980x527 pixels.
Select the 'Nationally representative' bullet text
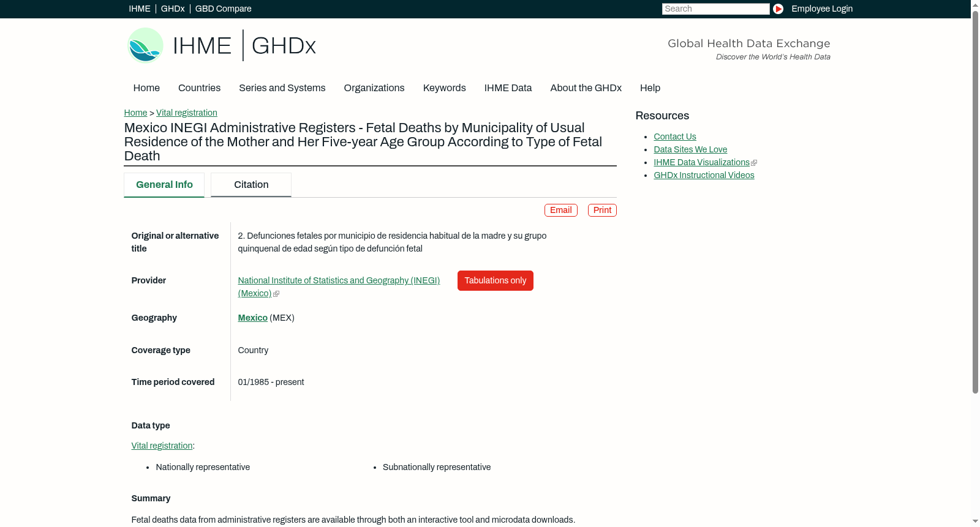tap(203, 467)
